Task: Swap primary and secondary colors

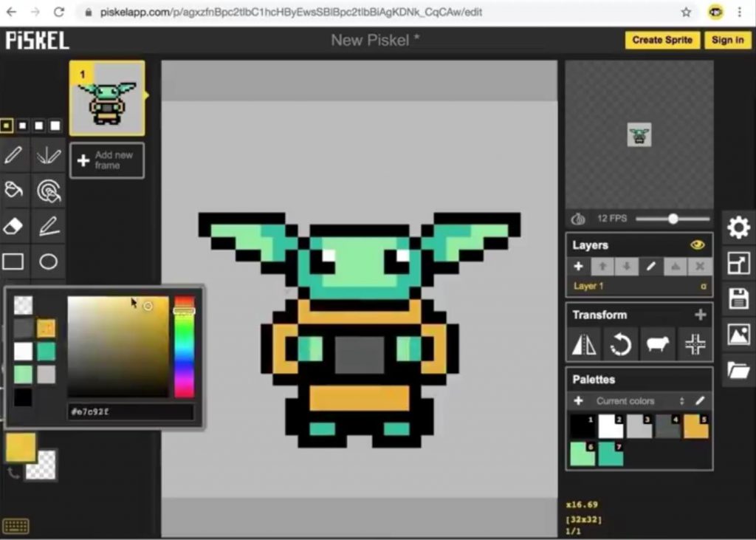Action: point(13,473)
